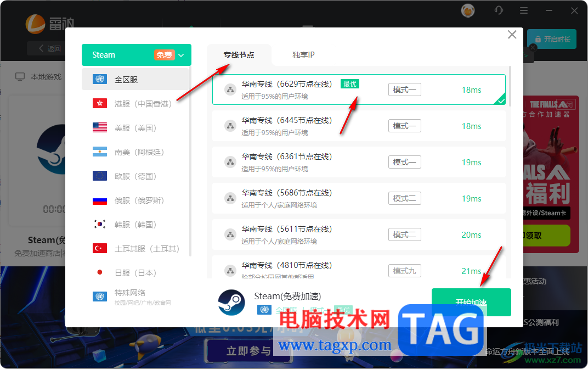Click the node icon of the 5686 line
Screen dimensions: 588x369
(230, 198)
